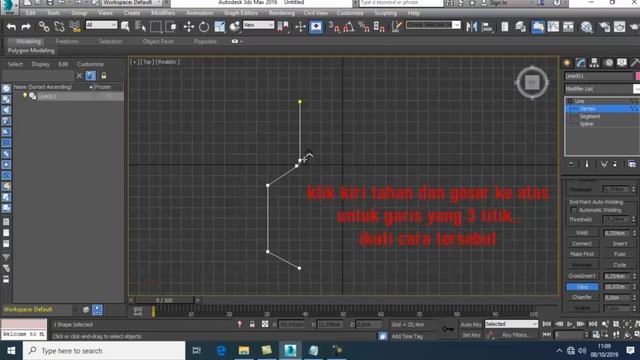Viewport: 640px width, 360px height.
Task: Open the Hierarchy command panel tab
Action: point(594,63)
